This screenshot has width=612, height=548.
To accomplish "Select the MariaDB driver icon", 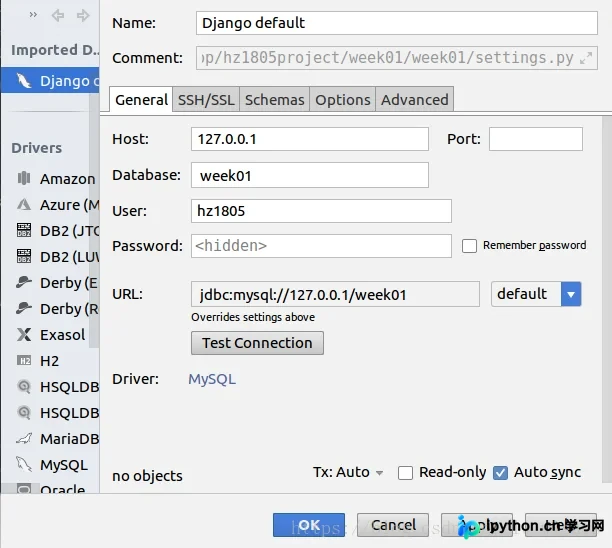I will (x=24, y=439).
